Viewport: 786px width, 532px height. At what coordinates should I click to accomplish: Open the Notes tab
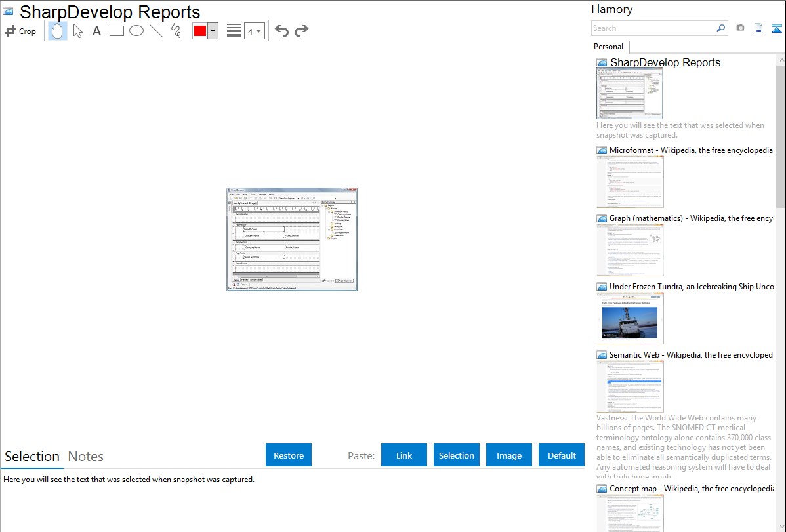click(86, 457)
